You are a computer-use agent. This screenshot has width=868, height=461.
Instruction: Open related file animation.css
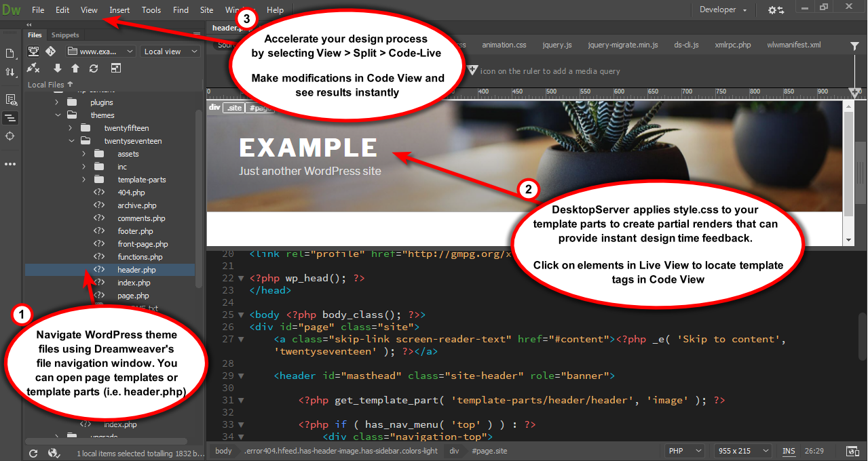coord(504,45)
